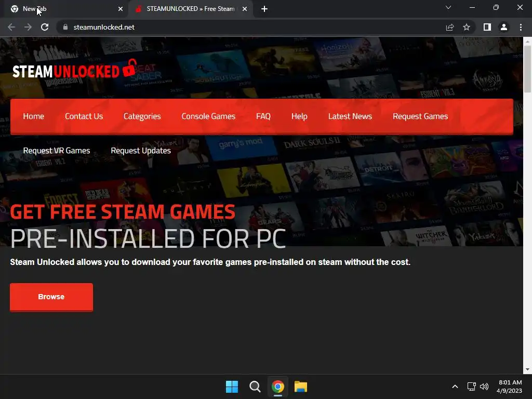Image resolution: width=532 pixels, height=399 pixels.
Task: Show hidden system tray icons
Action: 455,387
